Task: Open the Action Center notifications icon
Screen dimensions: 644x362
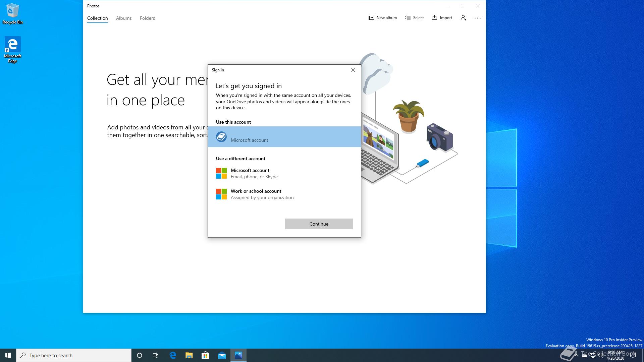Action: 633,355
